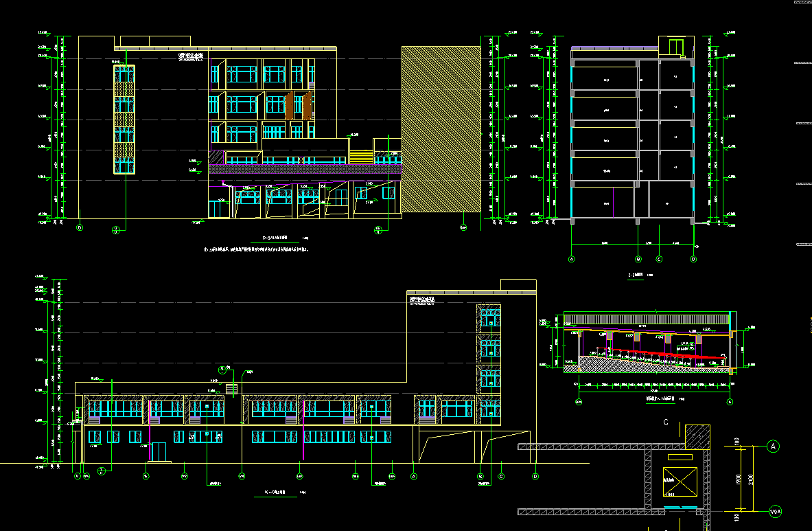
Task: Select the hatched square column beside label C
Action: 697,437
